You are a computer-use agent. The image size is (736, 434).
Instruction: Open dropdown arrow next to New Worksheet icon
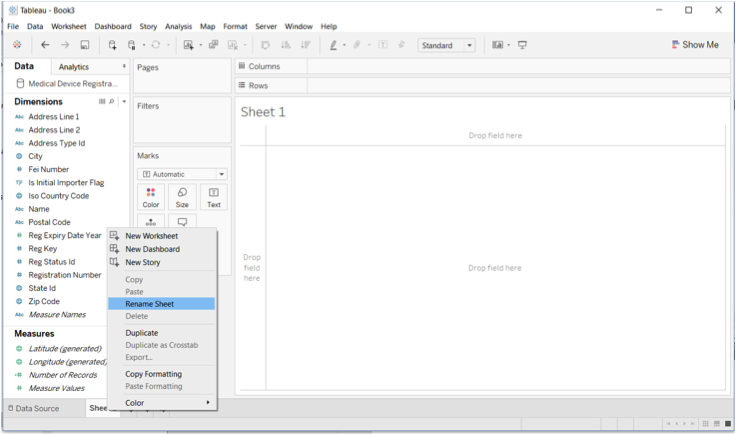(200, 45)
